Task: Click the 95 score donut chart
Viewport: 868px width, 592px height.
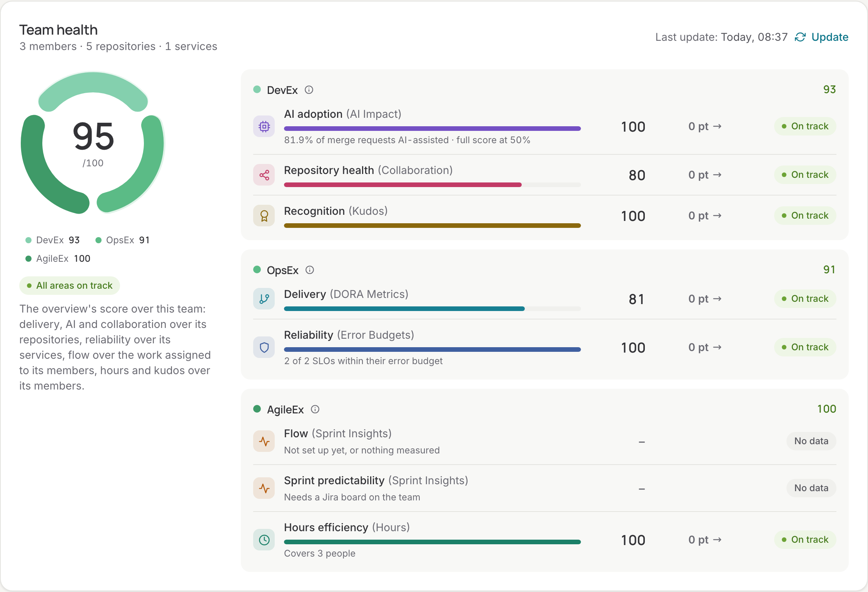Action: coord(93,142)
